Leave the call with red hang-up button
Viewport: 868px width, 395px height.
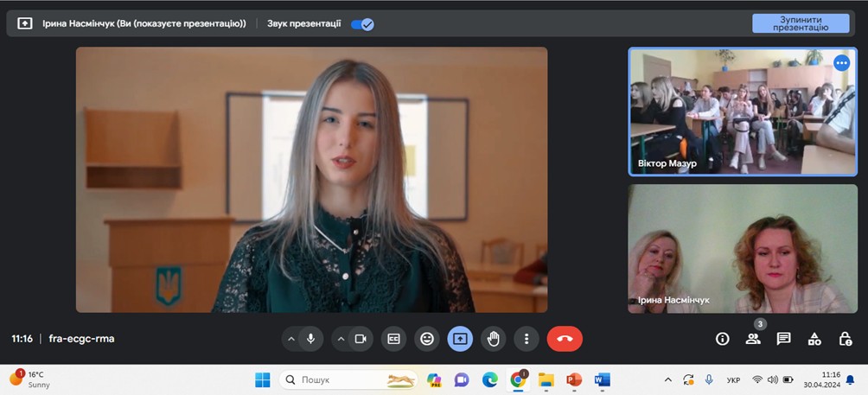tap(565, 339)
